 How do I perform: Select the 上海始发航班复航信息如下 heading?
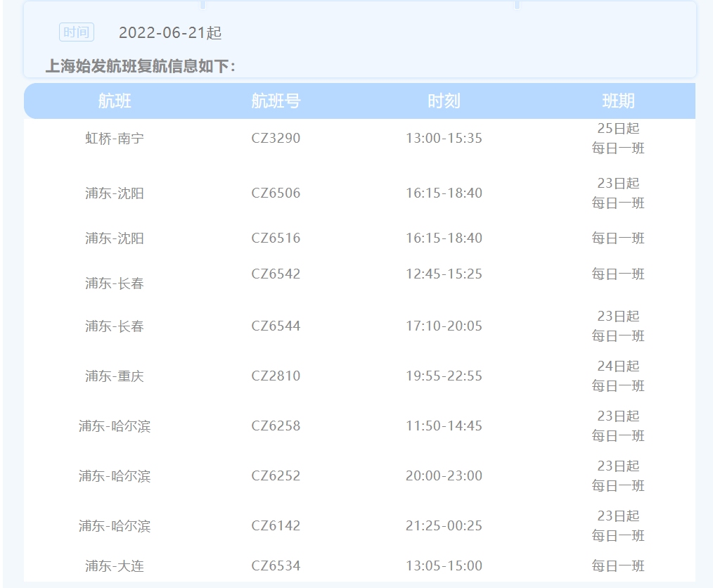pos(141,66)
